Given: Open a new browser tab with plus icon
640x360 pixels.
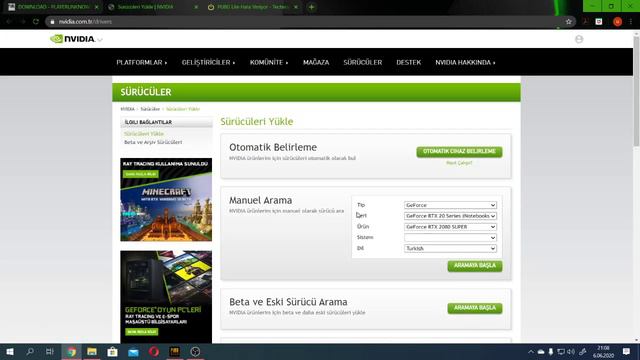Looking at the screenshot, I should [x=311, y=7].
